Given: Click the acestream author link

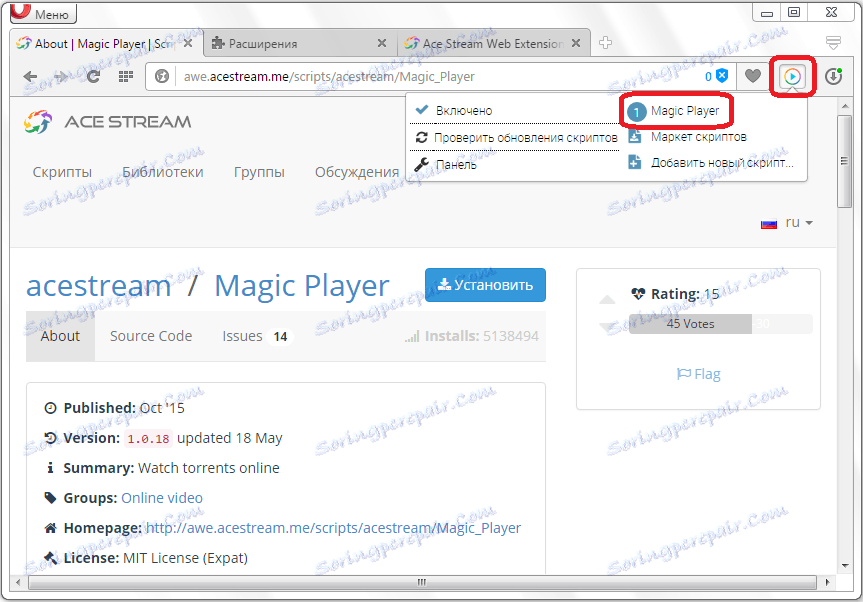Looking at the screenshot, I should 99,286.
